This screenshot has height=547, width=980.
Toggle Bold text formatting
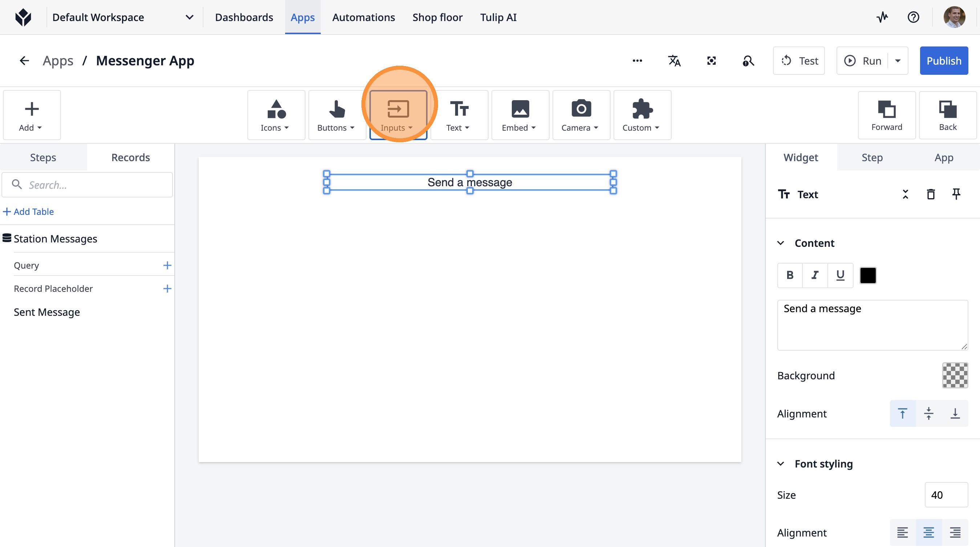790,275
